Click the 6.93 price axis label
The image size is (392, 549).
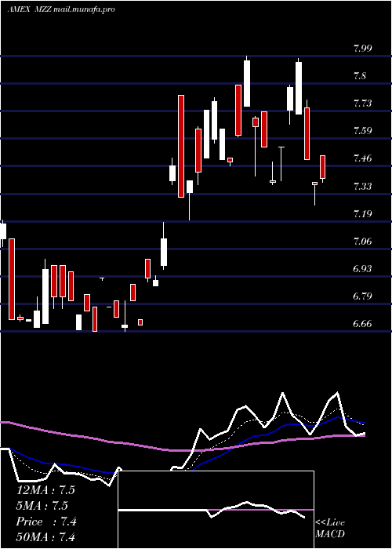(362, 268)
